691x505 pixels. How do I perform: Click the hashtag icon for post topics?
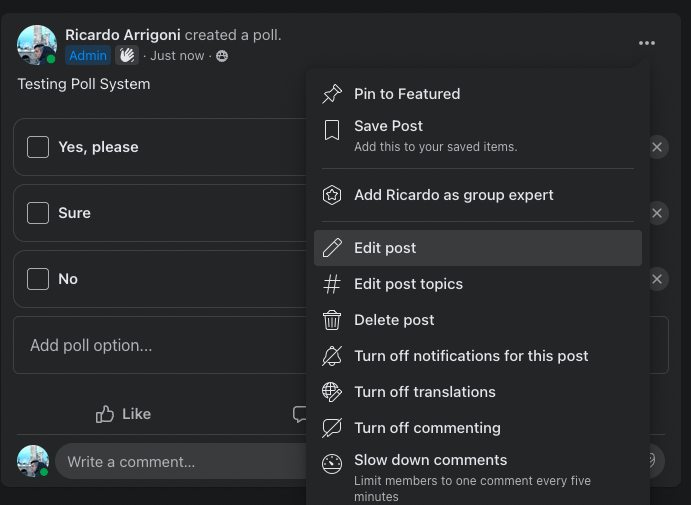point(332,284)
